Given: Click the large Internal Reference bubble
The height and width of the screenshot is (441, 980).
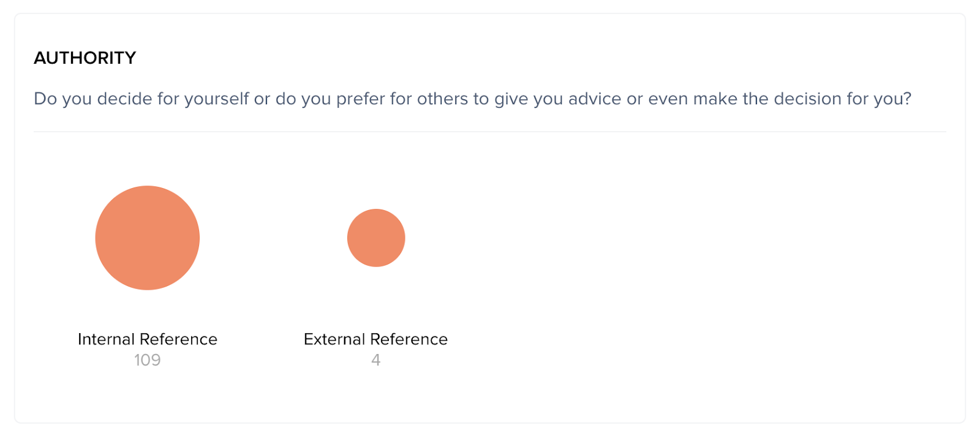Looking at the screenshot, I should click(148, 238).
